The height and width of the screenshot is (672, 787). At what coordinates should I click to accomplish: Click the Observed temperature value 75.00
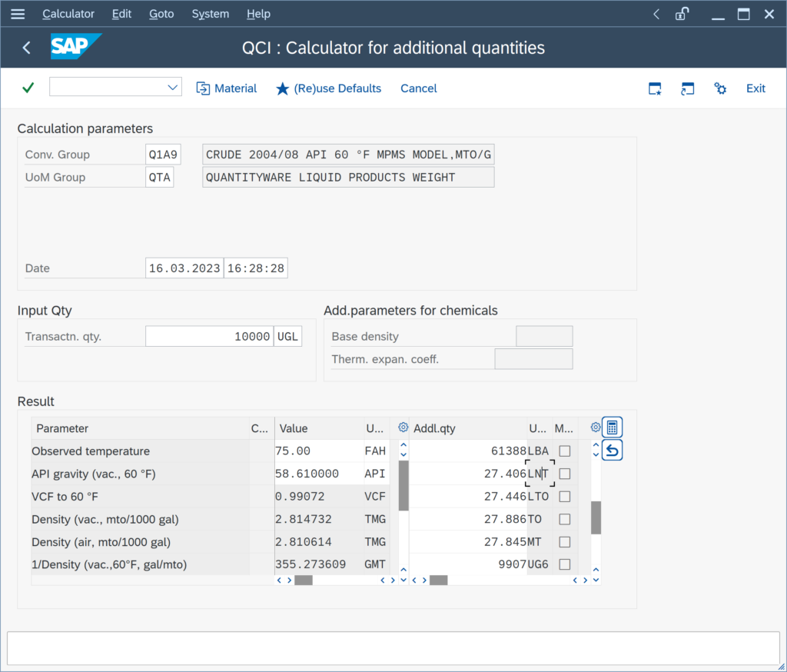319,451
